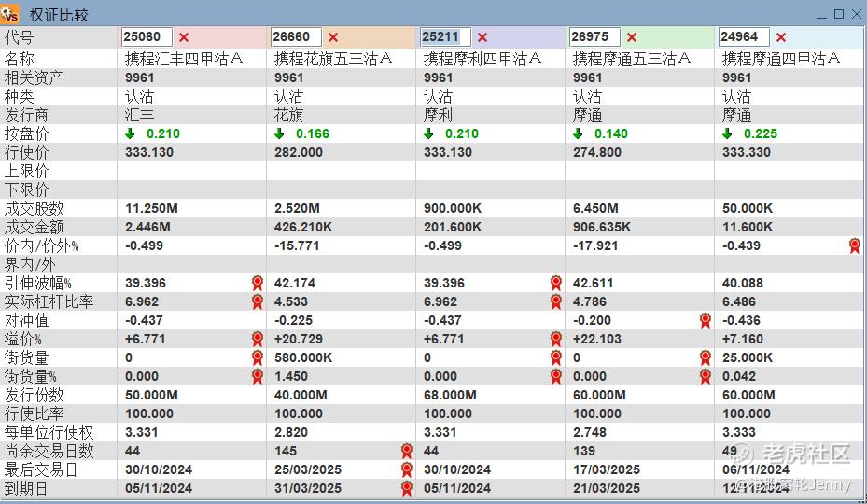The width and height of the screenshot is (867, 504).
Task: Click the 333.330 strike price value
Action: [747, 152]
